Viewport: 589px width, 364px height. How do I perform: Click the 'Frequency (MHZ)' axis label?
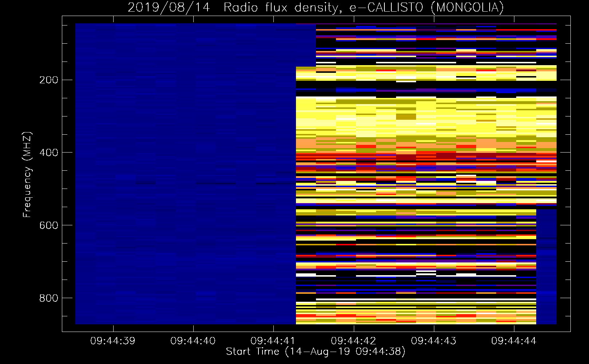pos(27,174)
